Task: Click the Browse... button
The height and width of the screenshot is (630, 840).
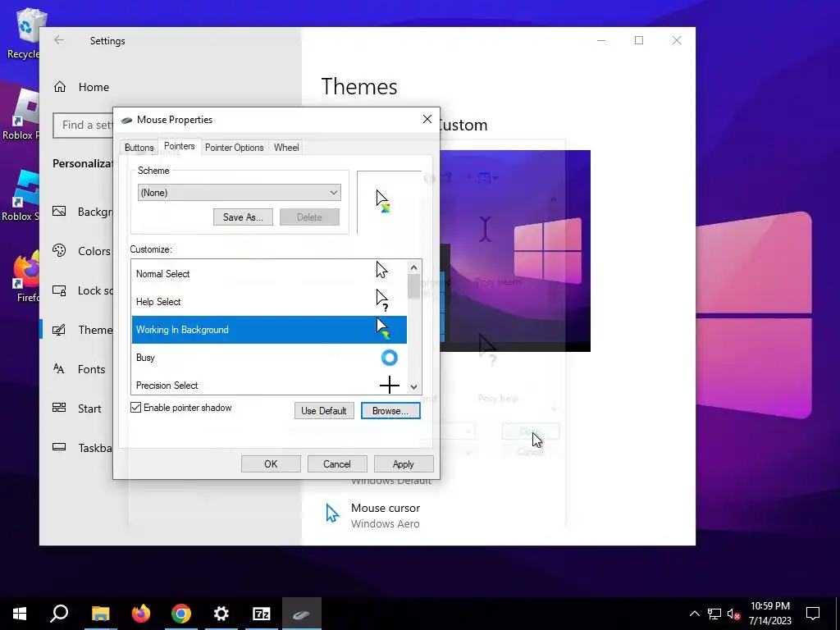Action: [390, 411]
